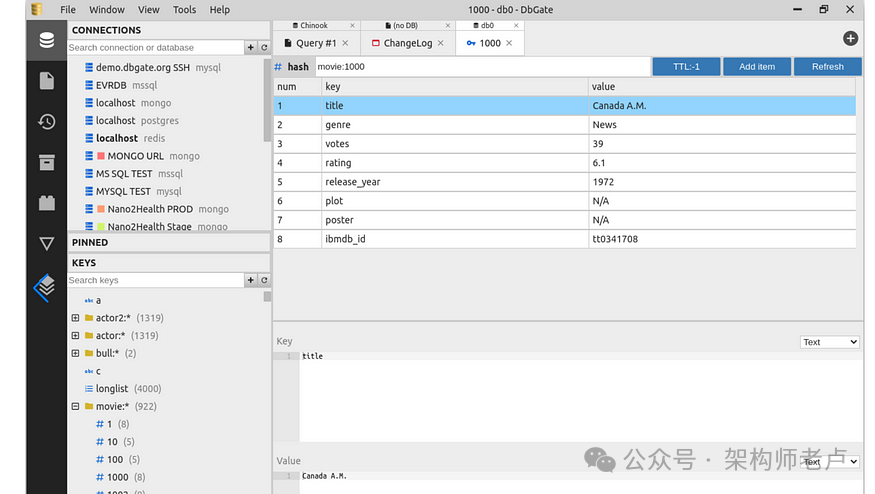
Task: Open the Key format Text dropdown
Action: tap(829, 342)
